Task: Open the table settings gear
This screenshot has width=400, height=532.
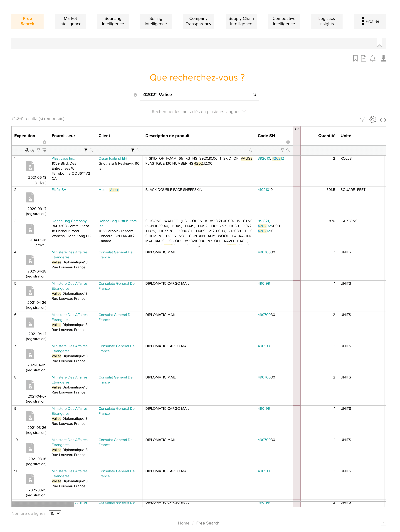Action: point(372,120)
